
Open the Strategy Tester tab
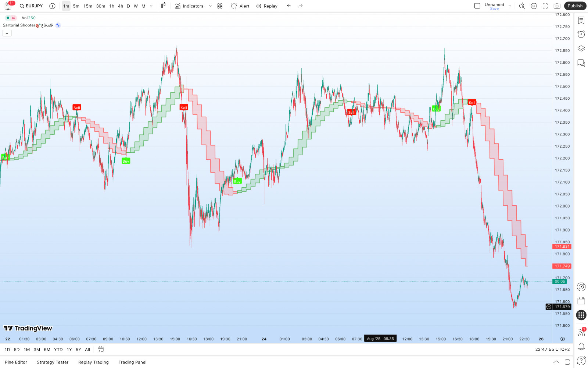[53, 362]
